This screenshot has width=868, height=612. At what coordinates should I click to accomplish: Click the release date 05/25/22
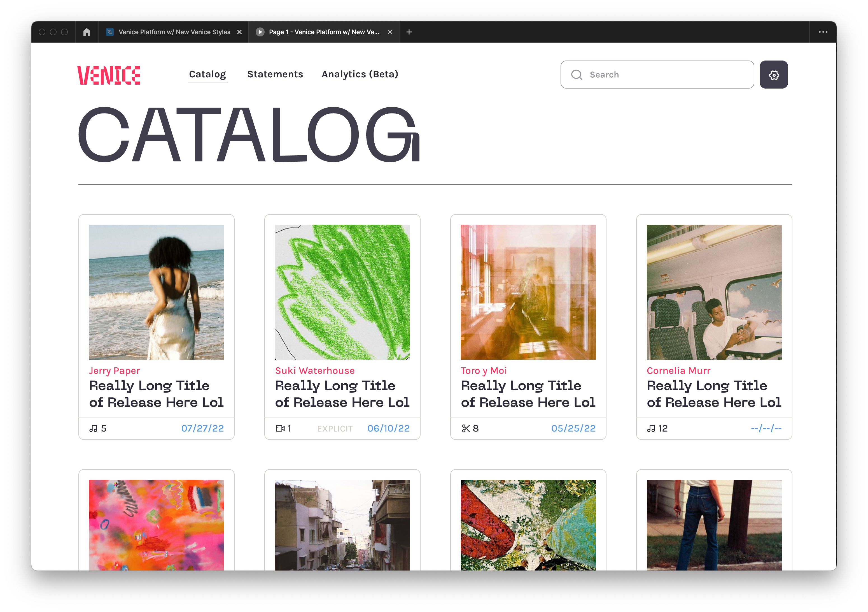[x=573, y=428]
